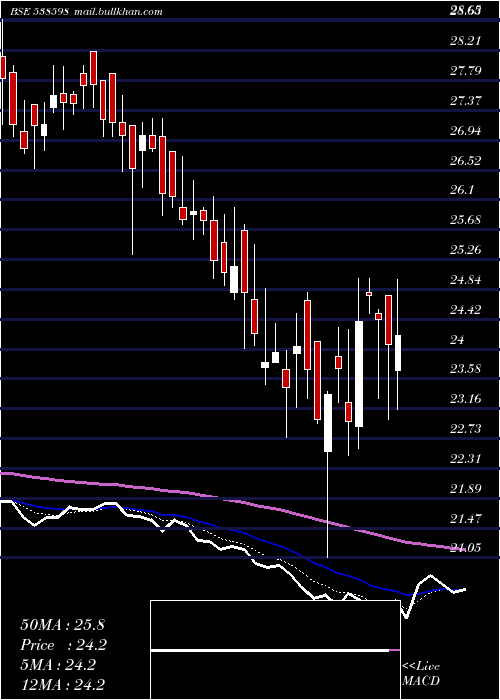Click the 28.63 top price label

point(465,11)
